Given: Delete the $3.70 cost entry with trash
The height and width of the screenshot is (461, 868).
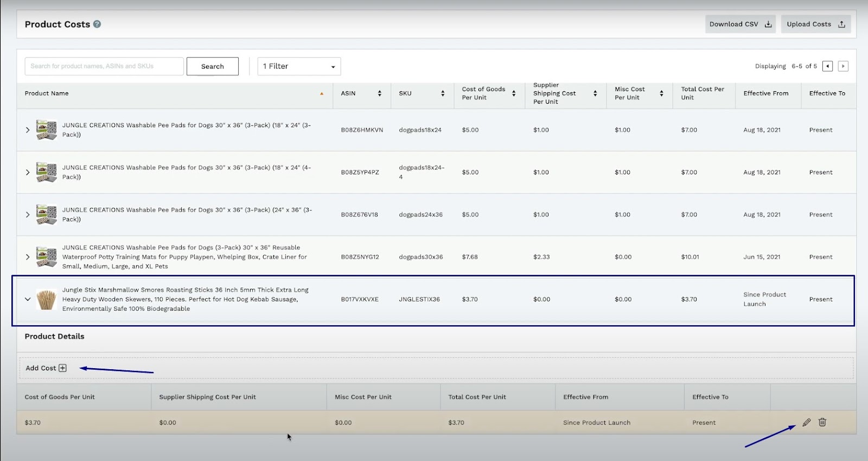Looking at the screenshot, I should tap(822, 422).
